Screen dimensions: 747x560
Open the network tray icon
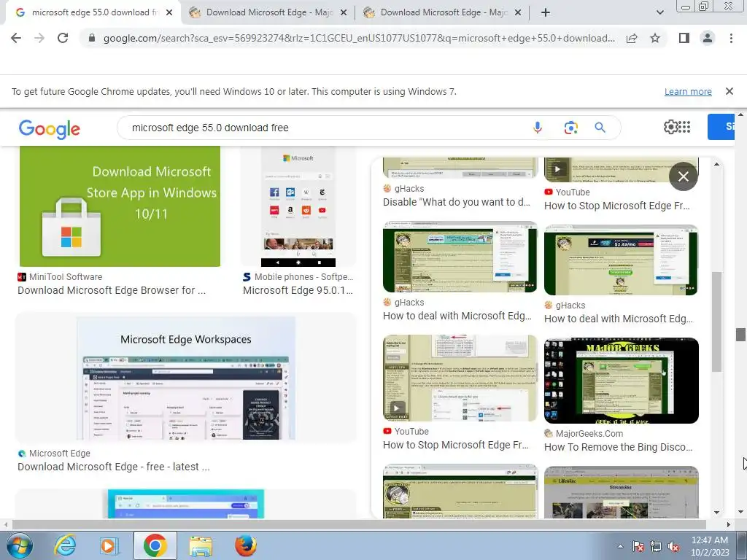[656, 546]
